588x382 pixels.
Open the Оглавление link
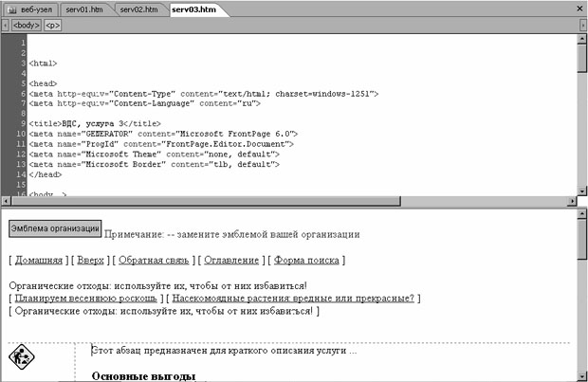(x=231, y=260)
